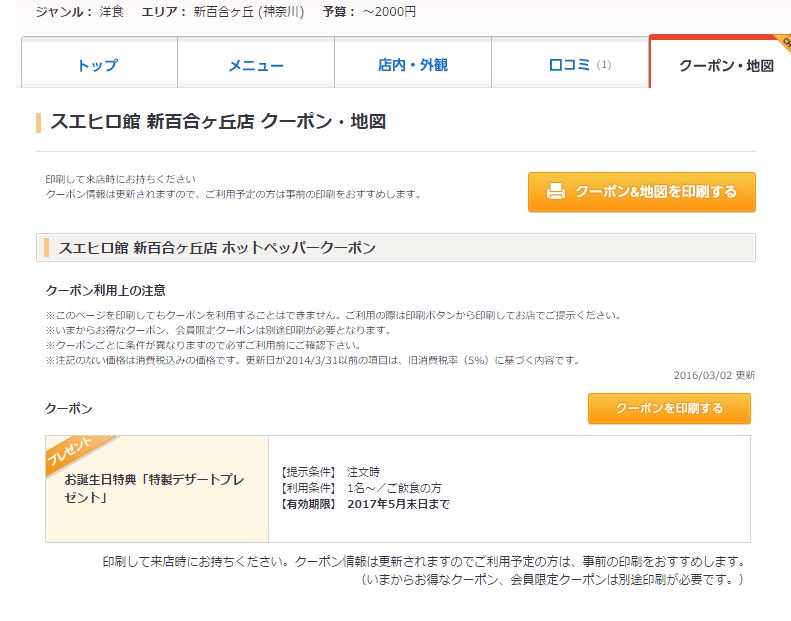
Task: Click the note starting ※このページを印刷しても
Action: (x=333, y=315)
